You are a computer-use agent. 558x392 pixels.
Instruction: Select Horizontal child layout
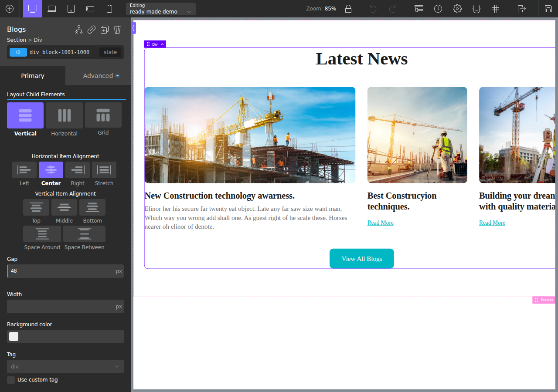(x=64, y=115)
